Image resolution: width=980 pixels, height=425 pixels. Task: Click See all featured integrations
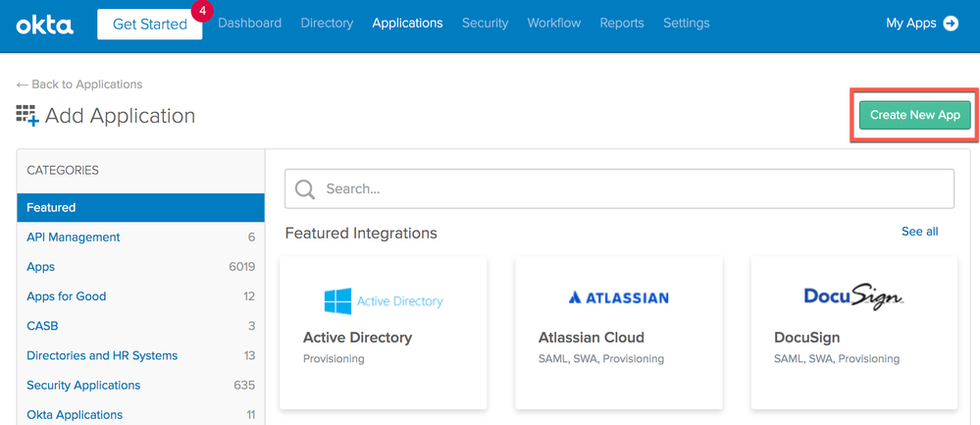[x=919, y=232]
